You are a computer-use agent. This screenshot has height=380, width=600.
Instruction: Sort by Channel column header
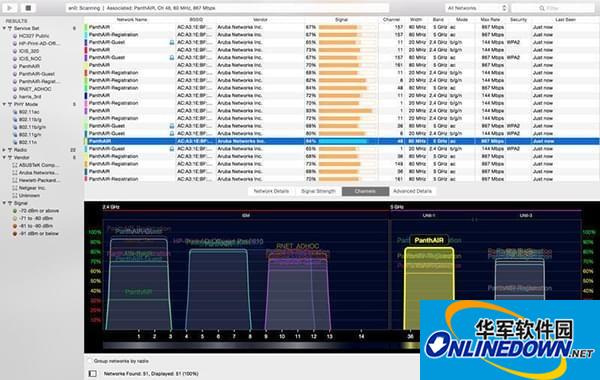pyautogui.click(x=391, y=20)
